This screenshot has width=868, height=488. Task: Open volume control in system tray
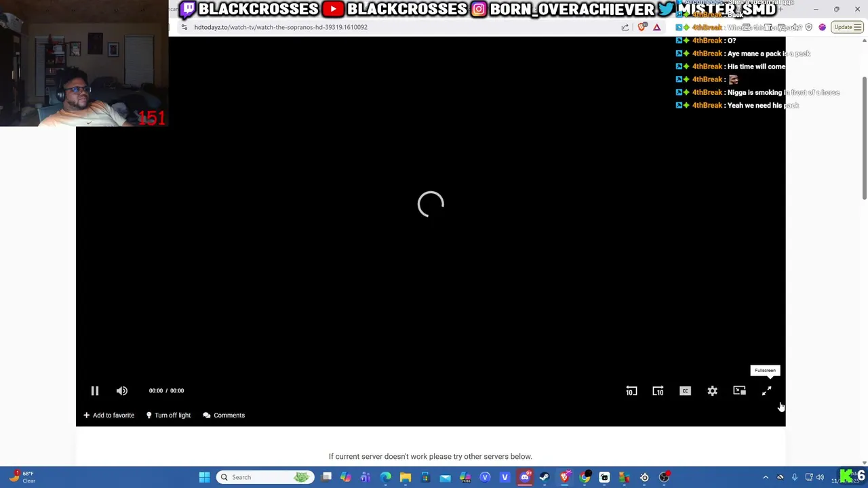pyautogui.click(x=820, y=477)
